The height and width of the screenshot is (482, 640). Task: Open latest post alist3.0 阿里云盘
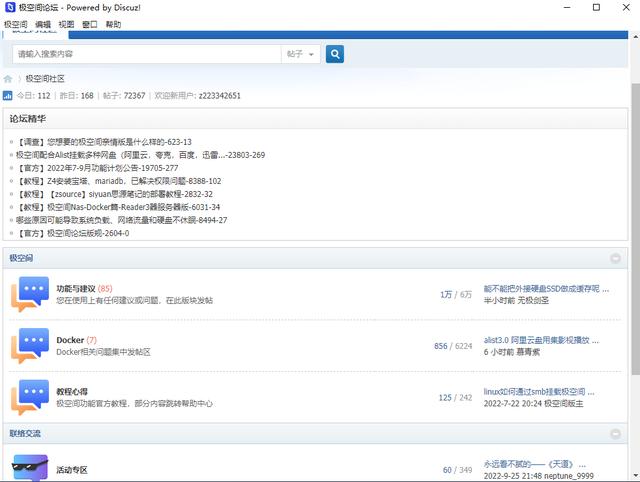coord(541,340)
